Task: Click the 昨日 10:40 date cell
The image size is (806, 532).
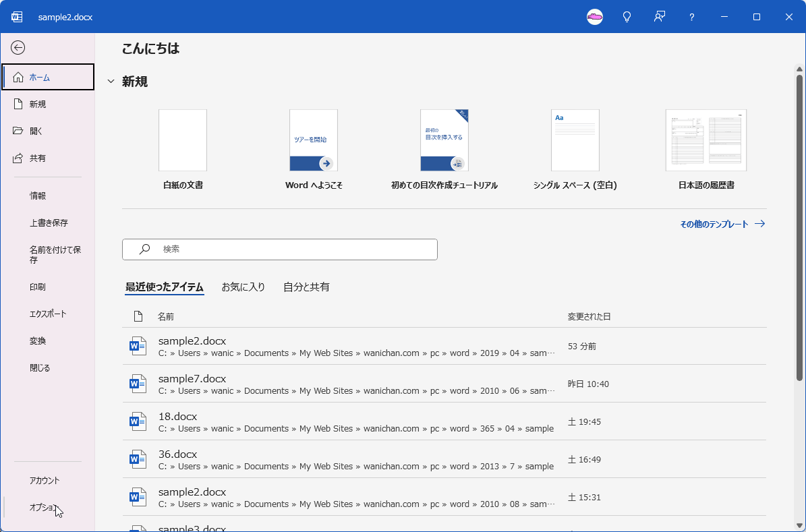Action: click(x=588, y=384)
